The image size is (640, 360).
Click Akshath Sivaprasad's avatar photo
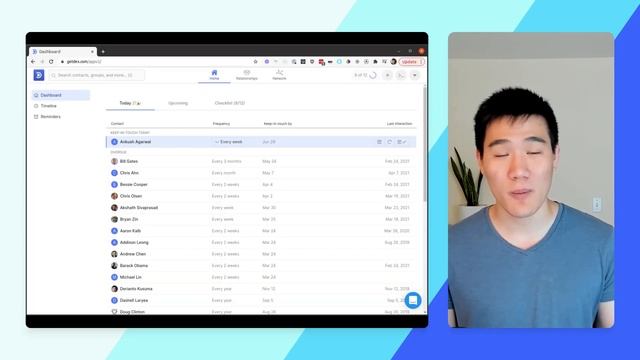tap(114, 207)
